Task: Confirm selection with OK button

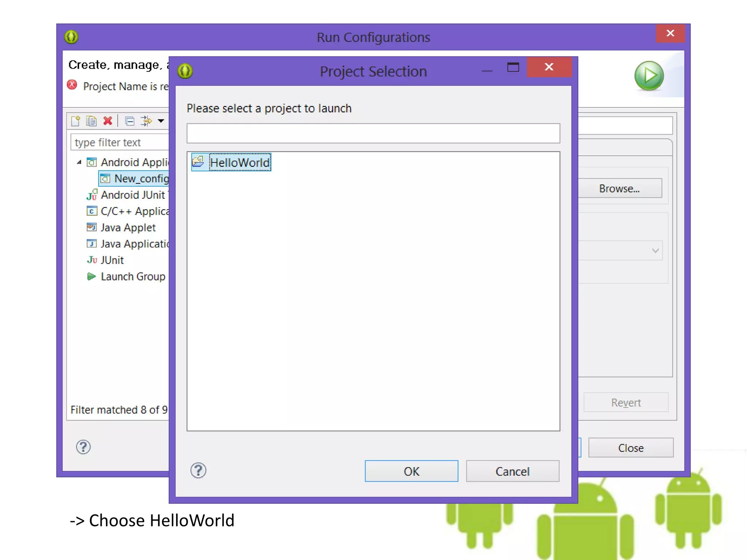Action: coord(411,471)
